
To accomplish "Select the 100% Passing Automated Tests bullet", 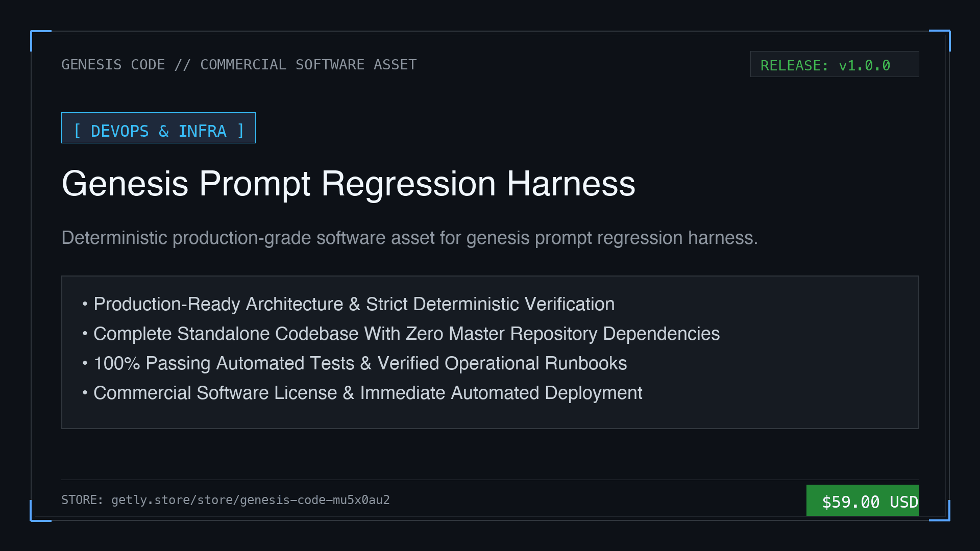I will [355, 363].
